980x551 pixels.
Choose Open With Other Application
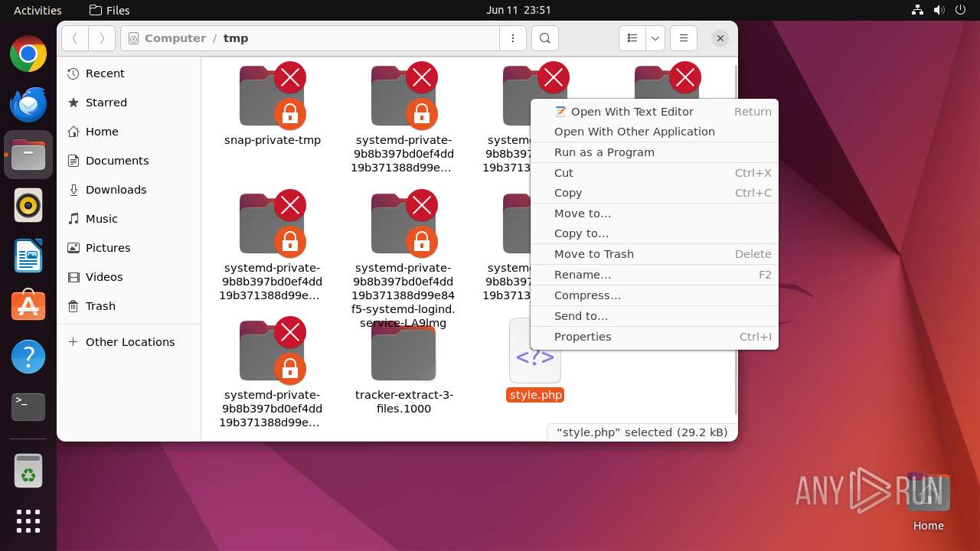click(655, 132)
